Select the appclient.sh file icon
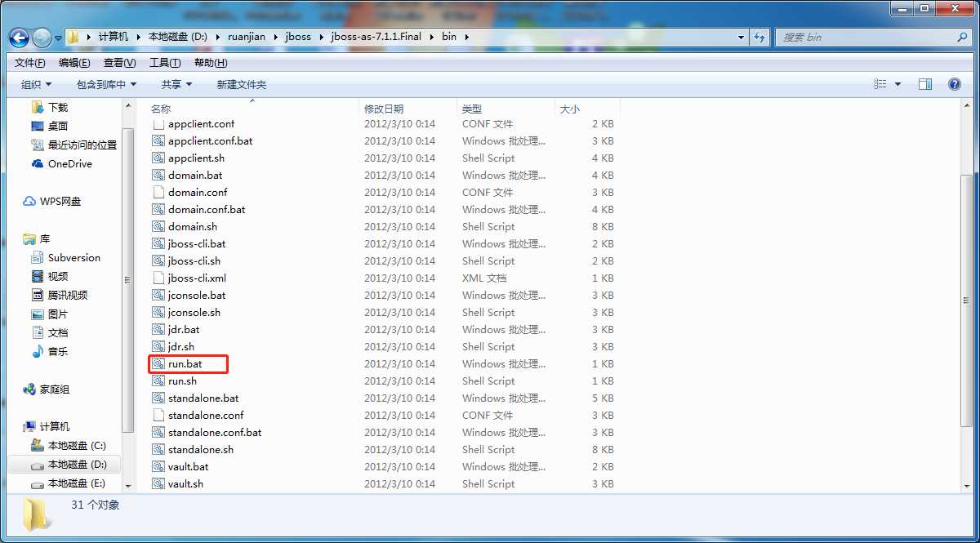 click(158, 158)
